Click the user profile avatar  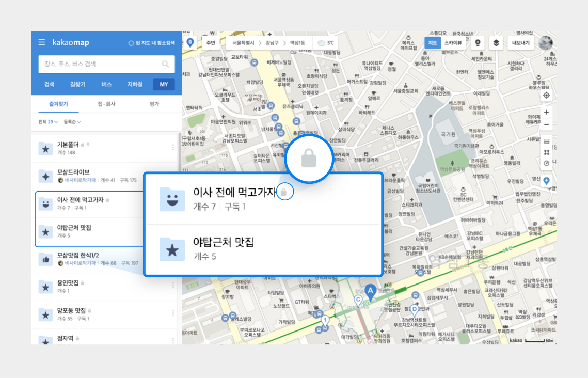(x=546, y=43)
